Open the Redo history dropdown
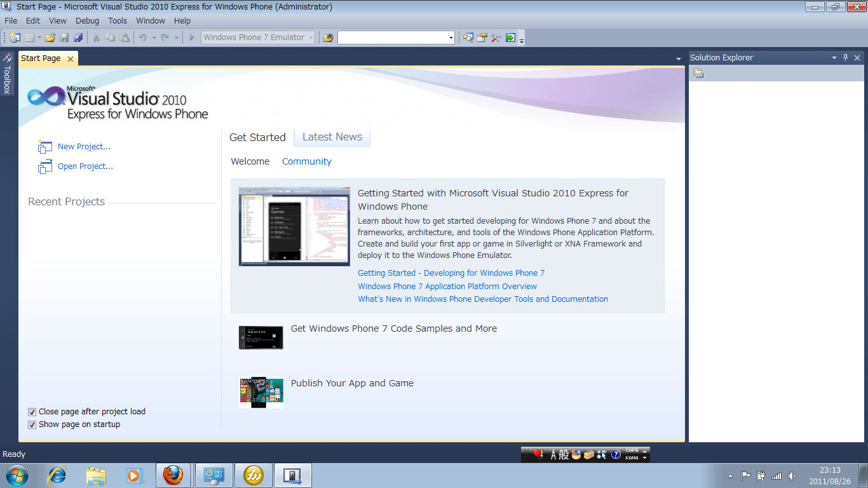The width and height of the screenshot is (868, 488). tap(177, 37)
